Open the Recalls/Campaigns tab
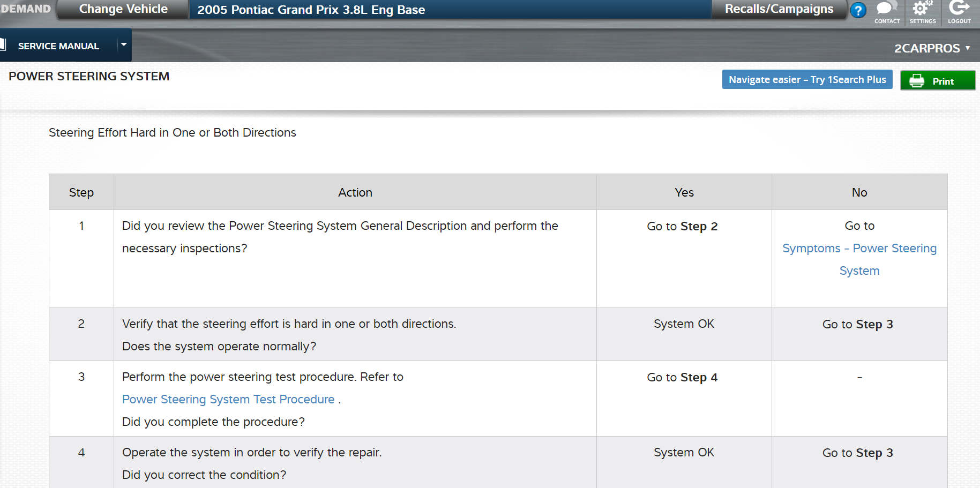The width and height of the screenshot is (980, 488). 779,9
